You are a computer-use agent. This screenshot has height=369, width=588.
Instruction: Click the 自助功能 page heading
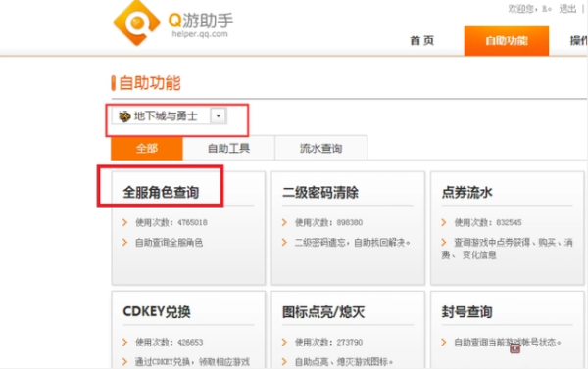[x=150, y=83]
